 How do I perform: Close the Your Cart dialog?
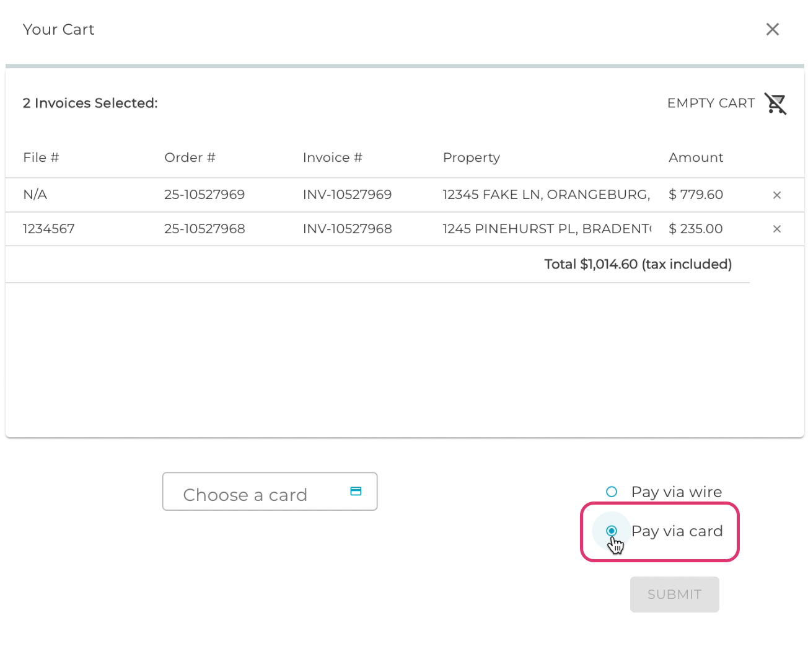(x=772, y=29)
